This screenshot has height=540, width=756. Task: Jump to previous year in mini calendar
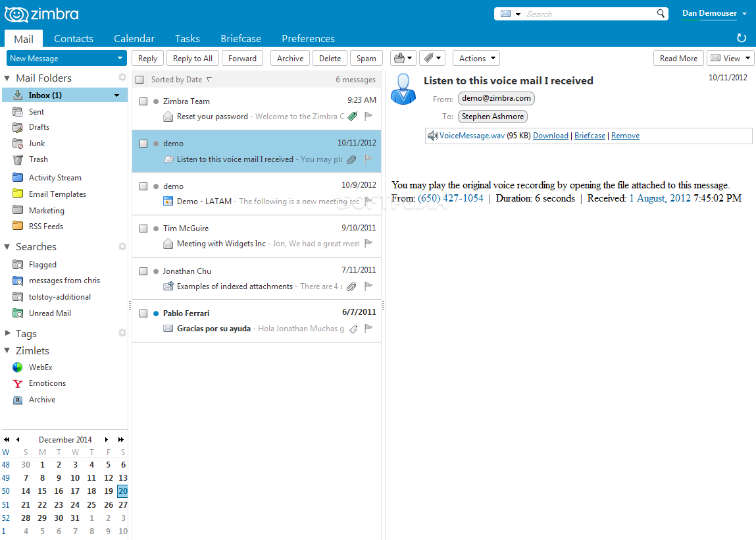click(7, 440)
